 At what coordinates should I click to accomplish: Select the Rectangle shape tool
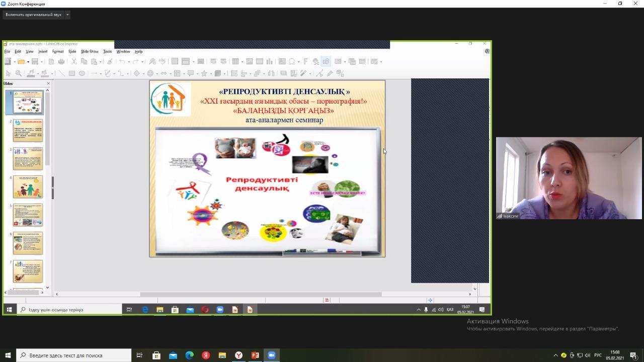(72, 73)
